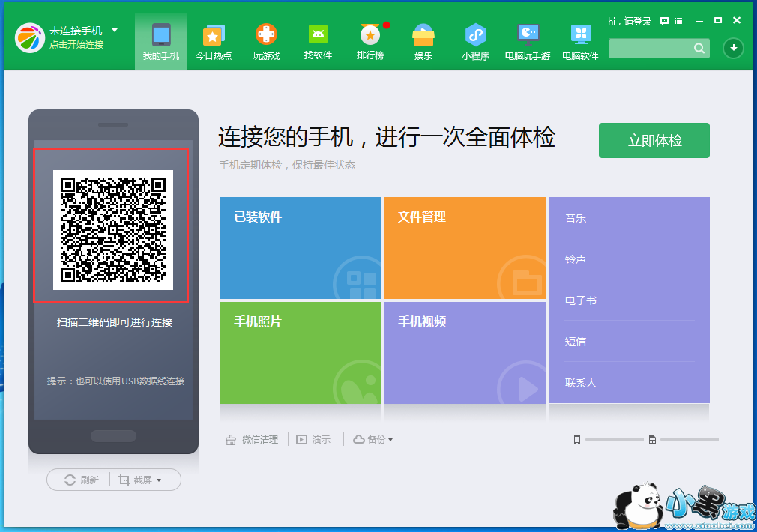Click the 刷新 refresh button
This screenshot has height=532, width=757.
[x=82, y=480]
